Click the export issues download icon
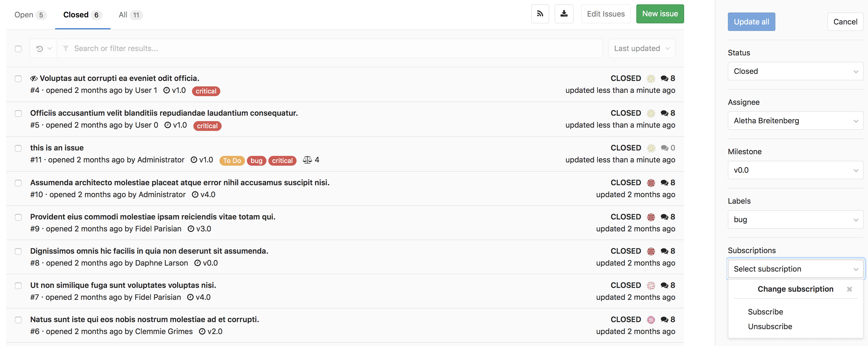The height and width of the screenshot is (346, 868). click(564, 14)
